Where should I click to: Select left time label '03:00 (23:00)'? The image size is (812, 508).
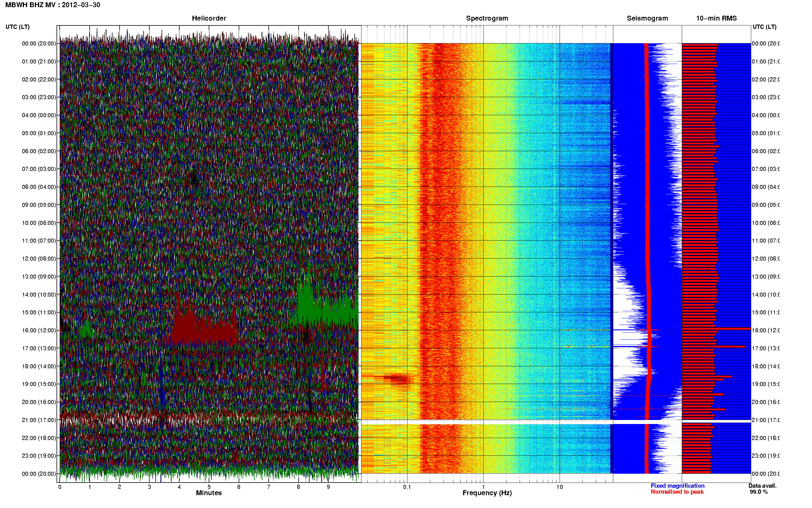point(39,97)
